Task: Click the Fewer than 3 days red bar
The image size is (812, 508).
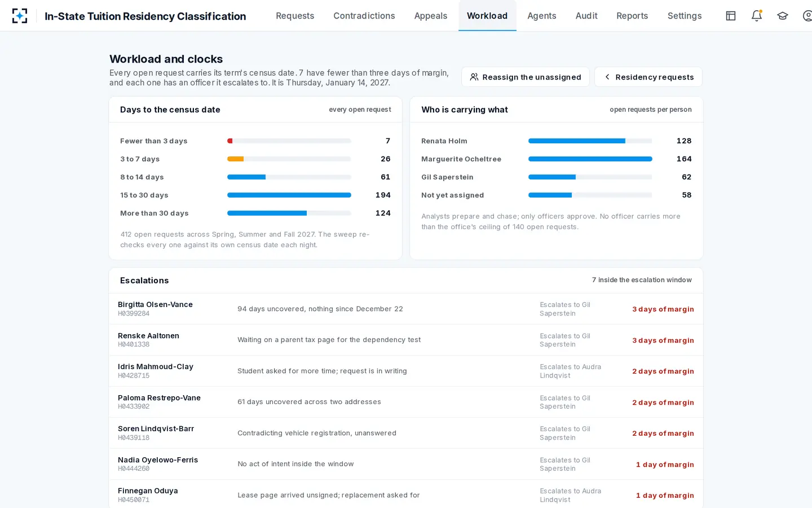Action: pyautogui.click(x=230, y=141)
